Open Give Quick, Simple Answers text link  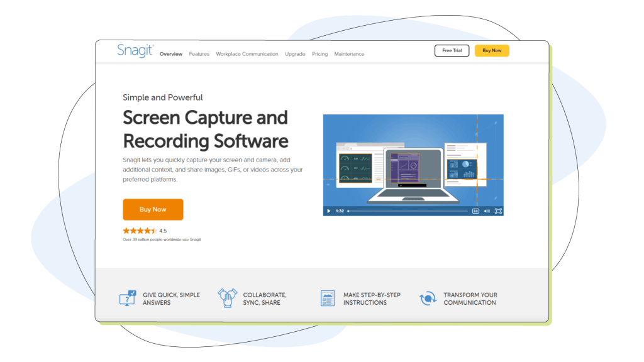point(171,299)
